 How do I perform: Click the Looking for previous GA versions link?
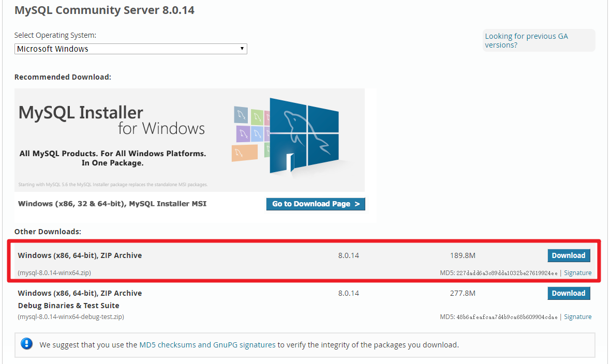526,40
